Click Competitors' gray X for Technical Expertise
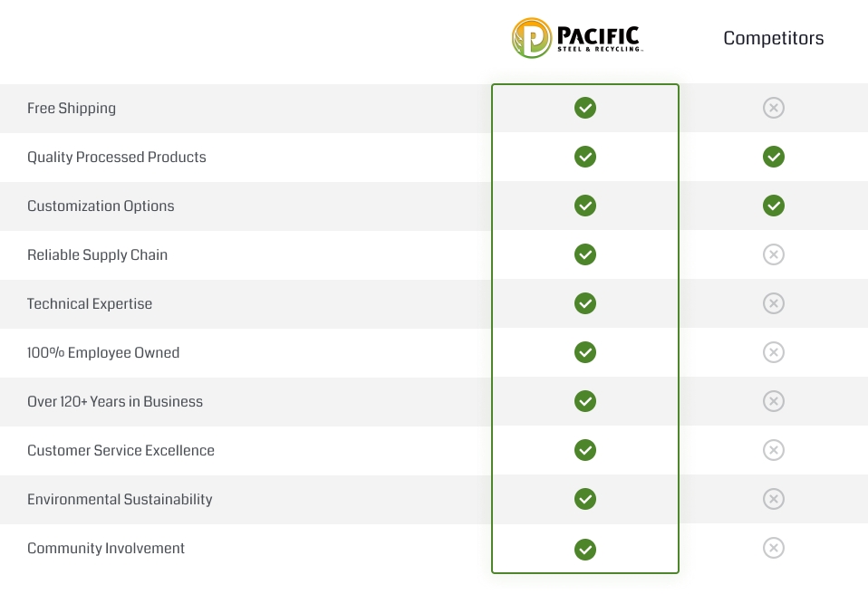Screen dimensions: 868x594 pos(773,304)
